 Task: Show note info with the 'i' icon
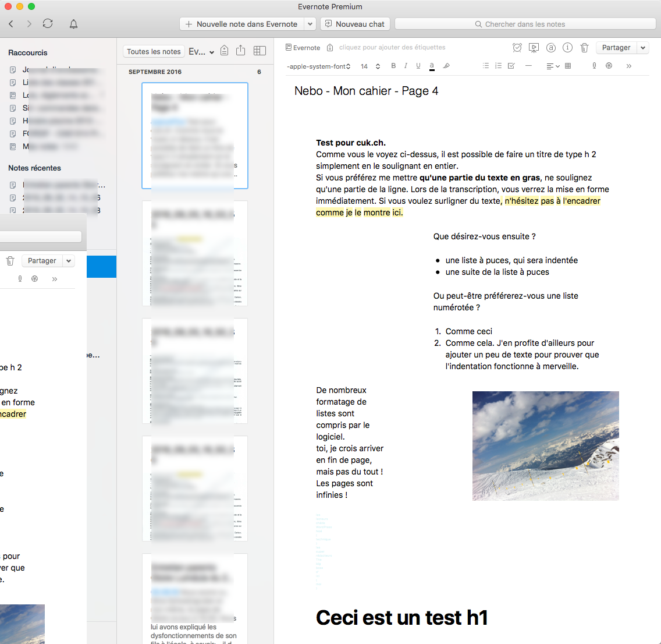tap(568, 48)
